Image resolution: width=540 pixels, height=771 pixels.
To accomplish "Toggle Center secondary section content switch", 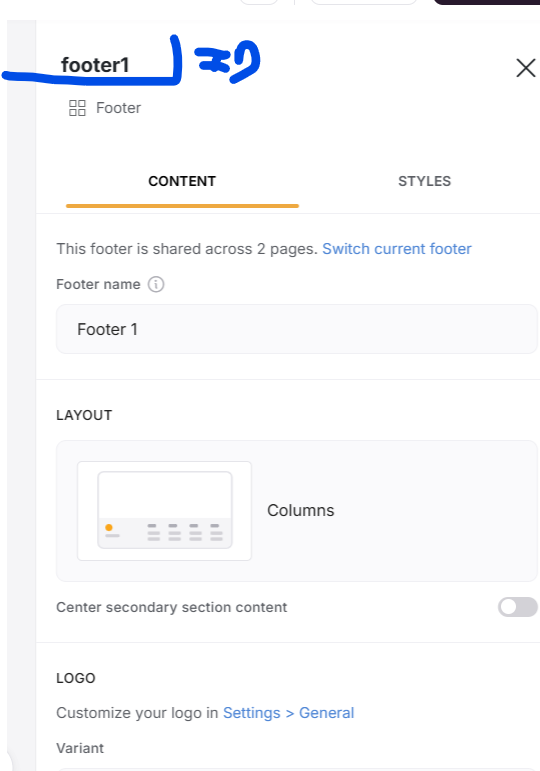I will point(517,607).
